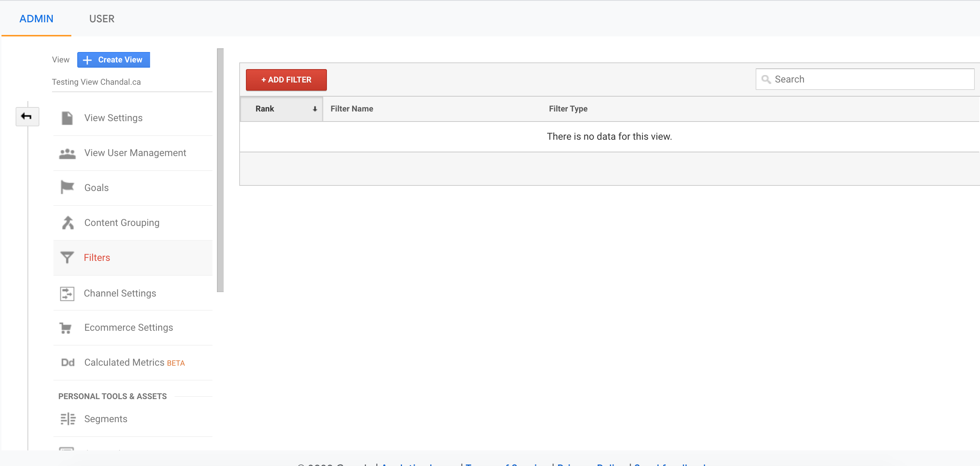Image resolution: width=980 pixels, height=466 pixels.
Task: Open View Settings from the sidebar
Action: click(x=113, y=117)
